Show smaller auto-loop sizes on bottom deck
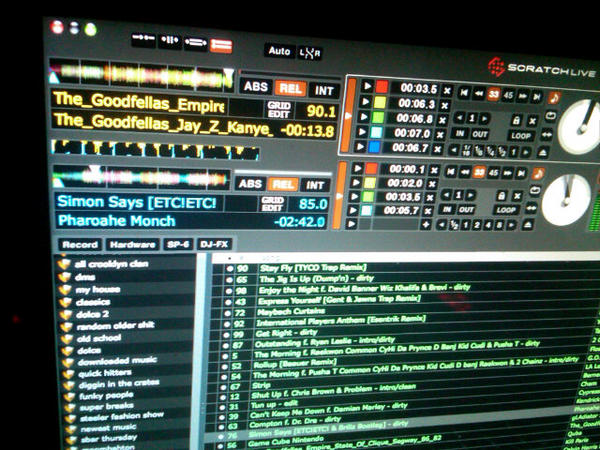Viewport: 600px width, 450px height. tap(442, 224)
